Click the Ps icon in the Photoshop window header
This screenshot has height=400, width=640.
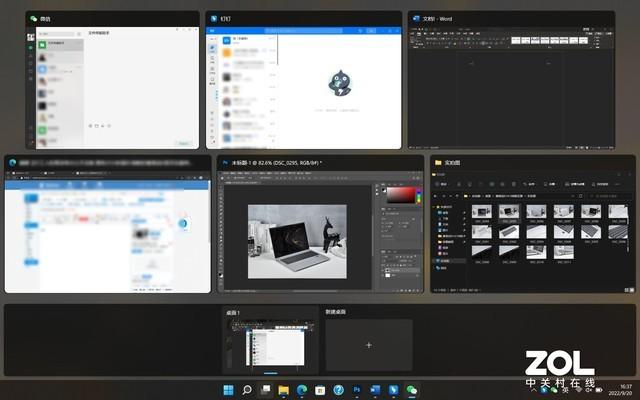click(225, 162)
